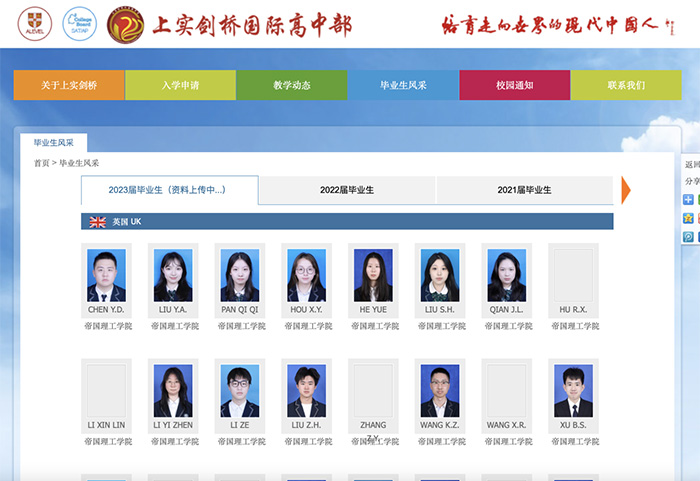Viewport: 700px width, 481px height.
Task: Open CHEN Y.D.'s student photo
Action: tap(106, 275)
